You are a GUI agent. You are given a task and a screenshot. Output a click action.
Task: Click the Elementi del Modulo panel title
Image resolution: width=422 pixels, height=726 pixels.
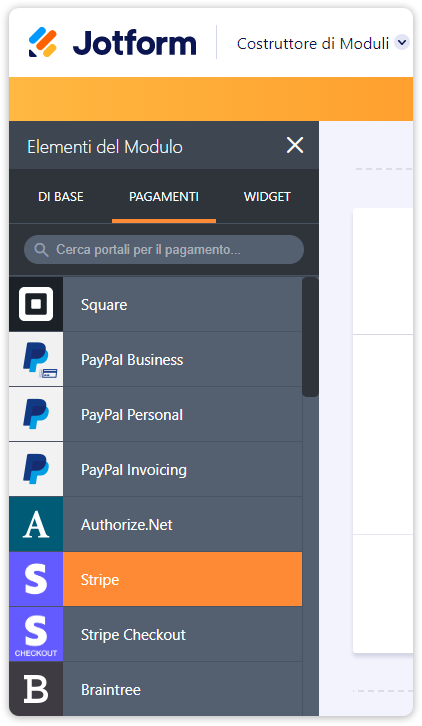(105, 147)
